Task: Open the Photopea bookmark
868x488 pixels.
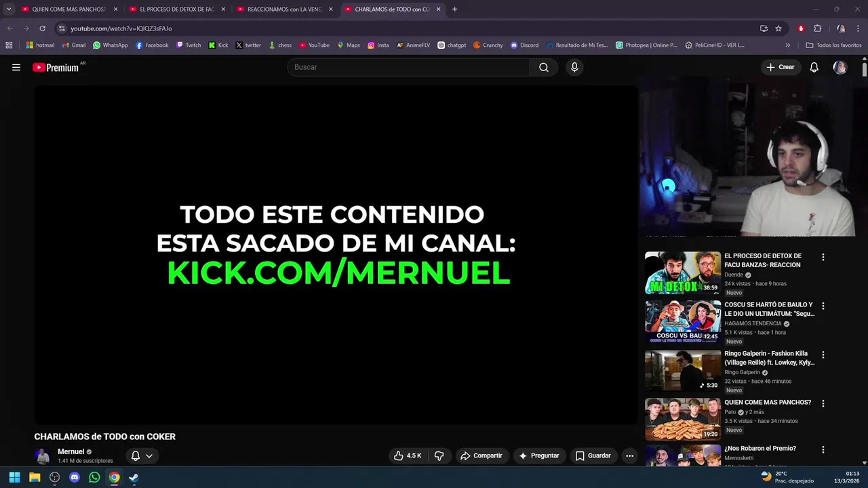Action: tap(646, 45)
